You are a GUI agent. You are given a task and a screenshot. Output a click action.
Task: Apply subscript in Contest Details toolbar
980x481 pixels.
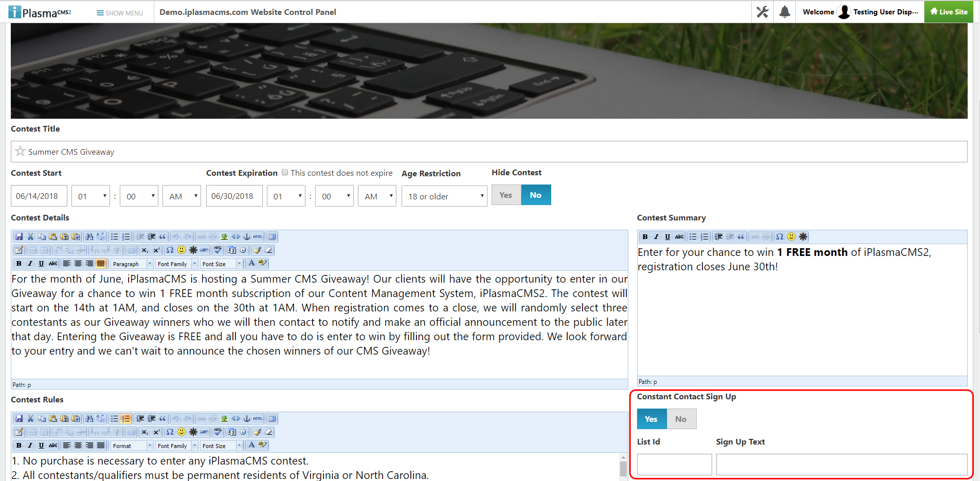(145, 250)
